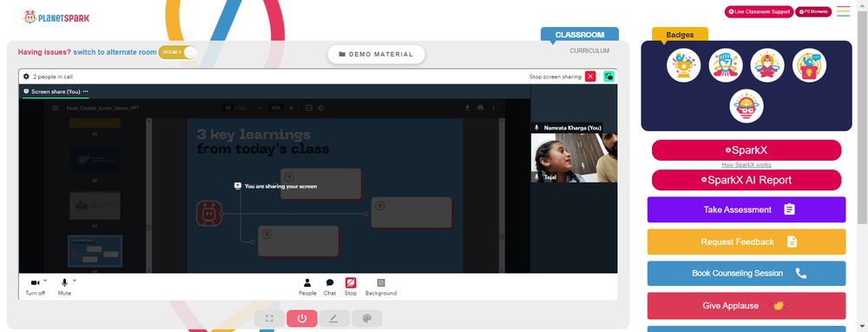Select the lightbulb lock badge
The height and width of the screenshot is (332, 868).
click(809, 65)
